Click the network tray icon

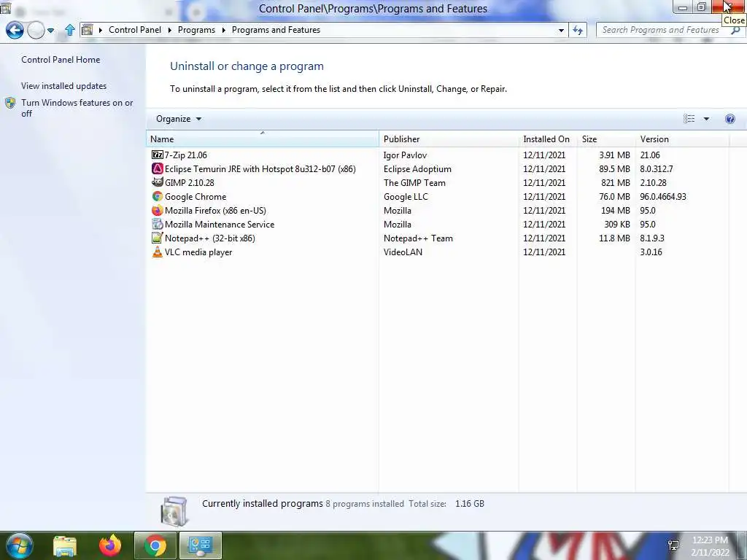point(673,545)
